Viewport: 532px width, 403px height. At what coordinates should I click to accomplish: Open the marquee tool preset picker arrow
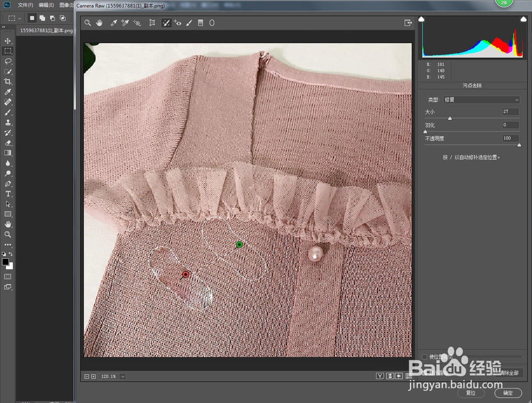19,18
